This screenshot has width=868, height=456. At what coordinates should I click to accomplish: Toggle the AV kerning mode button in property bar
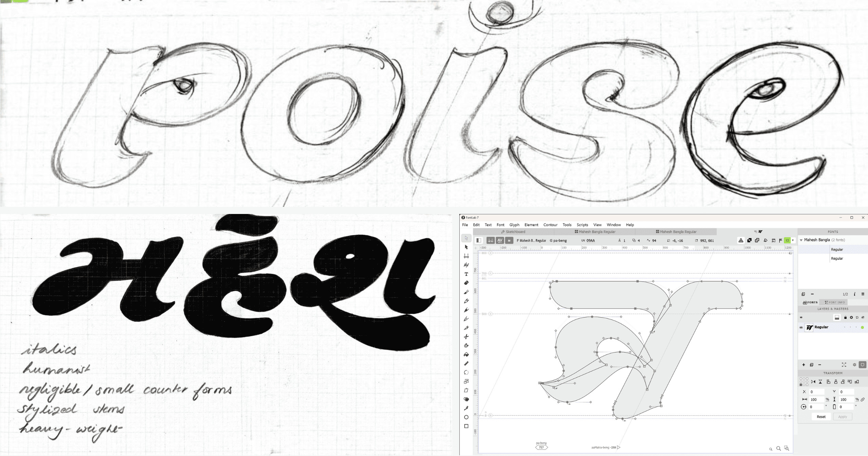click(500, 241)
